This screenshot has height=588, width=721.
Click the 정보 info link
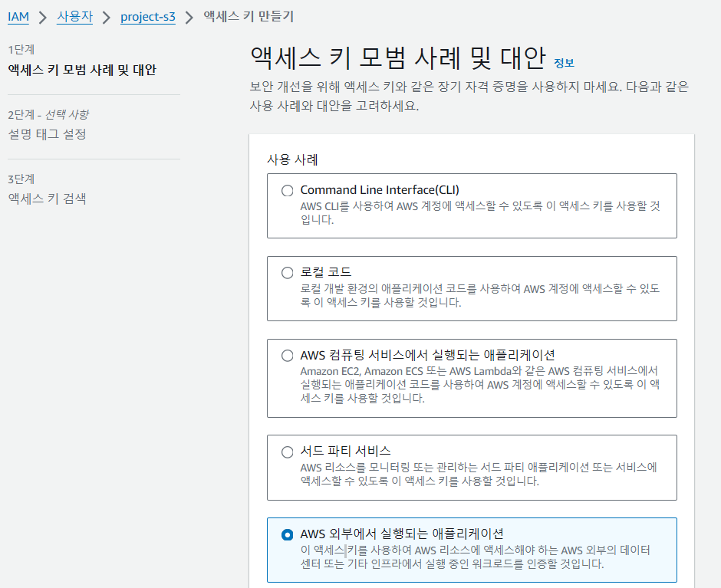point(565,63)
